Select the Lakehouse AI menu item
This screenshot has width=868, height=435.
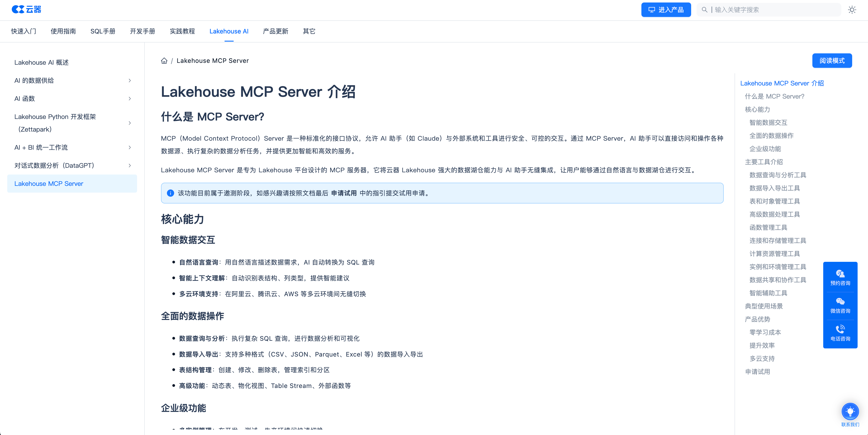(229, 31)
